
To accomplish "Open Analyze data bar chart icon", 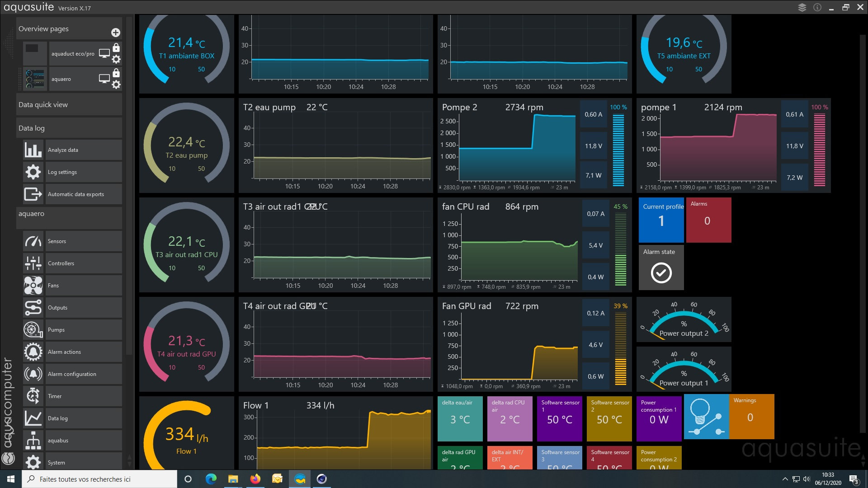I will click(33, 150).
